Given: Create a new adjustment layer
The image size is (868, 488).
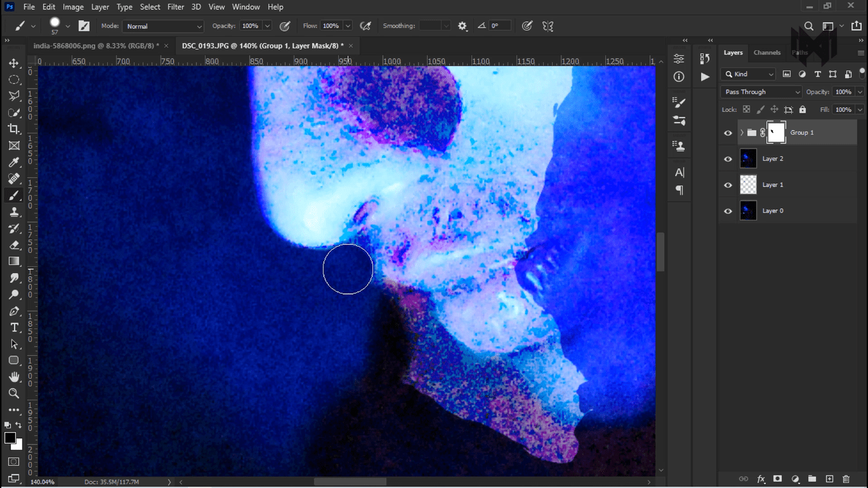Looking at the screenshot, I should click(x=794, y=478).
